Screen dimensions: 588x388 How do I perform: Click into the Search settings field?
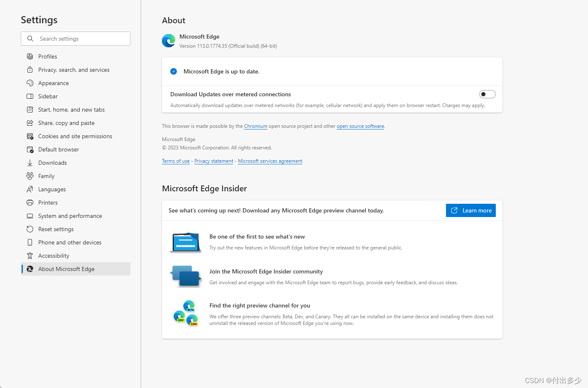click(76, 39)
